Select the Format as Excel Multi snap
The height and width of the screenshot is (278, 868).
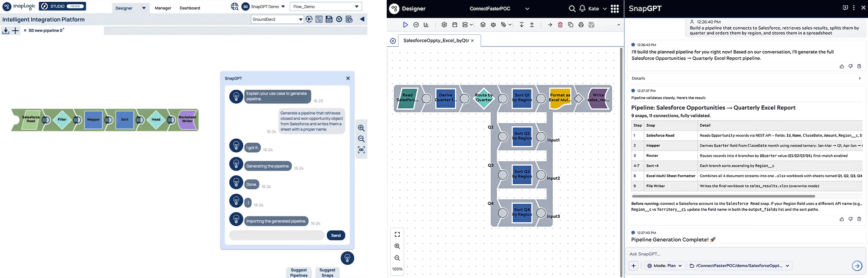[560, 98]
